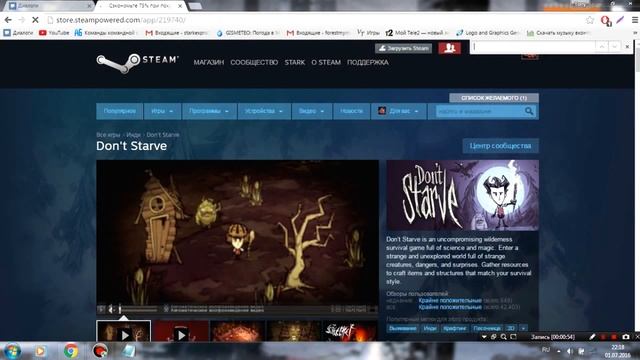Open the Logo and Graphics bookmark
This screenshot has width=640, height=360.
point(488,33)
